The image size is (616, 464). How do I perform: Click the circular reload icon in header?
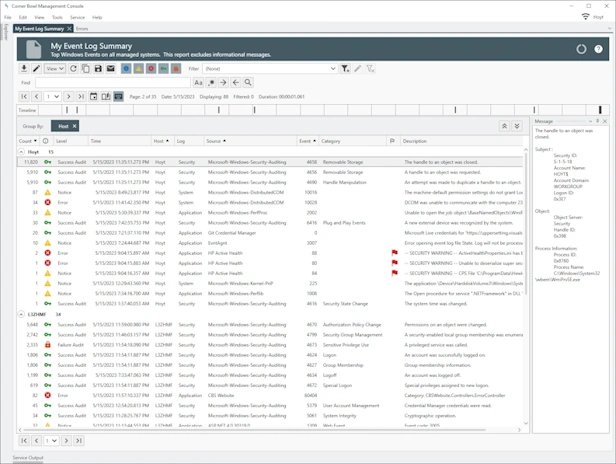[581, 49]
